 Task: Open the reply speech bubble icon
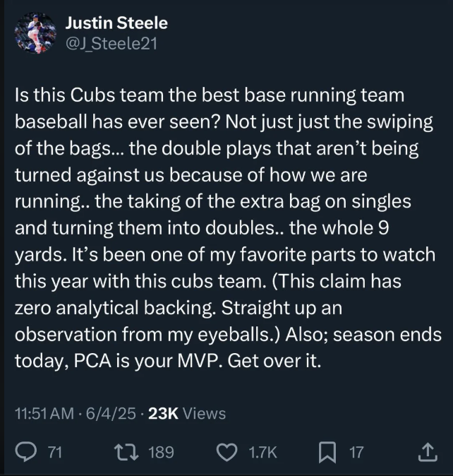click(x=26, y=452)
